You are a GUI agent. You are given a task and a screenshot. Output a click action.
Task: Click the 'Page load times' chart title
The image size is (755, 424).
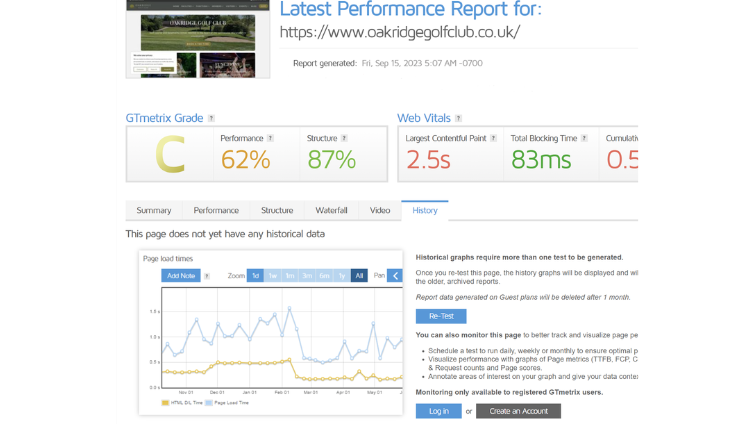168,258
